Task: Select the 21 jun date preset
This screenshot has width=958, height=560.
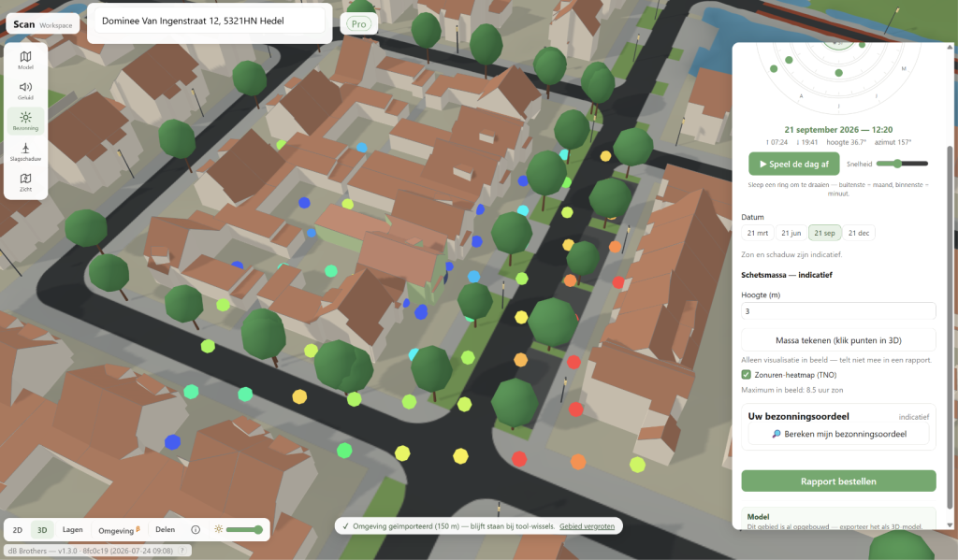Action: [791, 233]
